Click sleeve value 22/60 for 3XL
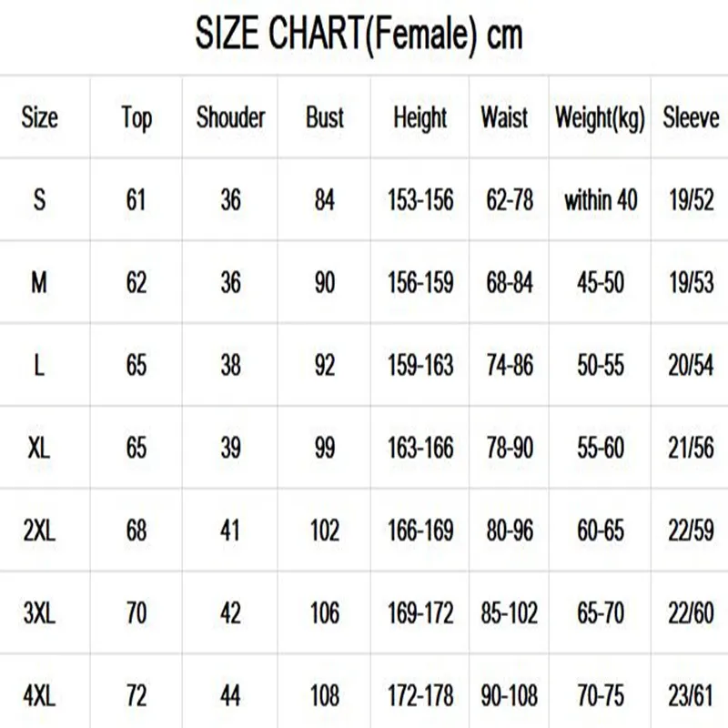 691,613
